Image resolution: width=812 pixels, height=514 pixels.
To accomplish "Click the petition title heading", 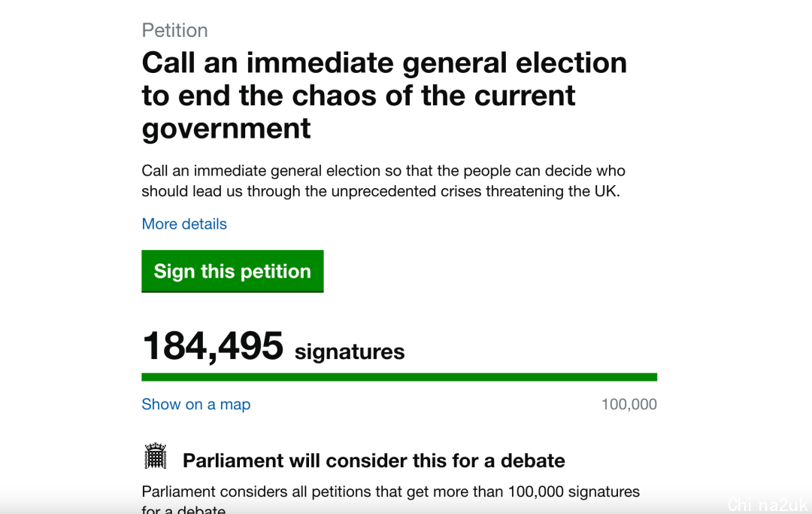I will tap(384, 96).
